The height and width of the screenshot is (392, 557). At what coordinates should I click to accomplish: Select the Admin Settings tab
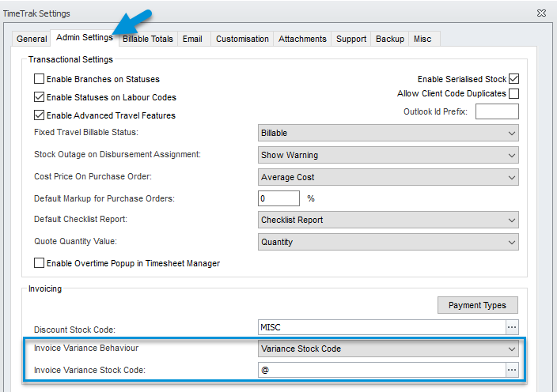84,38
